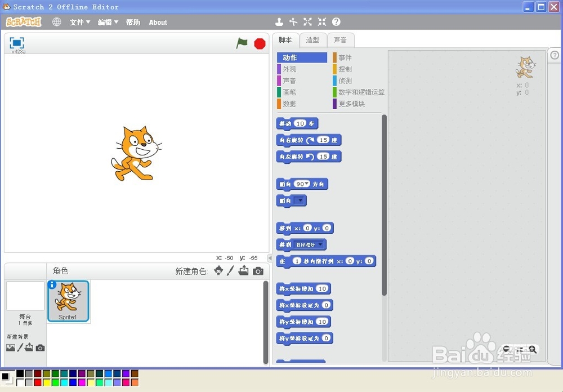The width and height of the screenshot is (563, 392).
Task: Open the 鼠标指针 dropdown in 移到 block
Action: tap(309, 244)
